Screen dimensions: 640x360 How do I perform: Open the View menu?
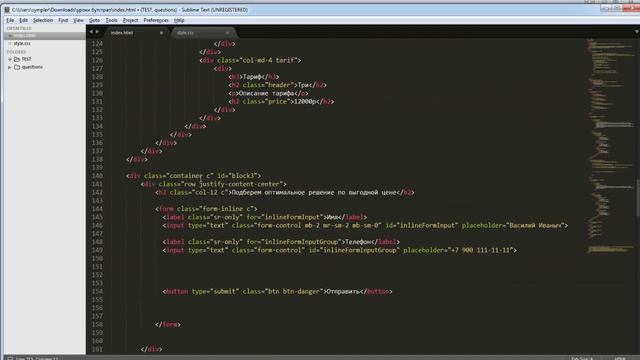[x=78, y=20]
